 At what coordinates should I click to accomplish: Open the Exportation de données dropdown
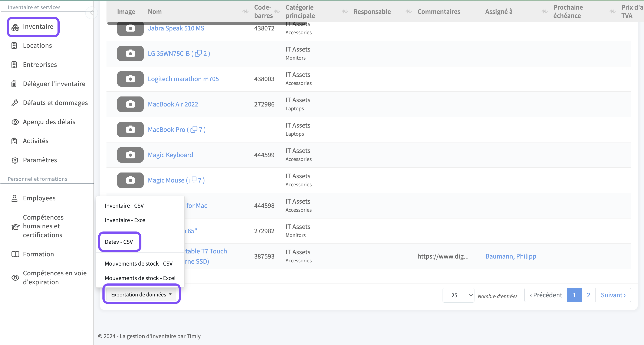[x=141, y=295]
